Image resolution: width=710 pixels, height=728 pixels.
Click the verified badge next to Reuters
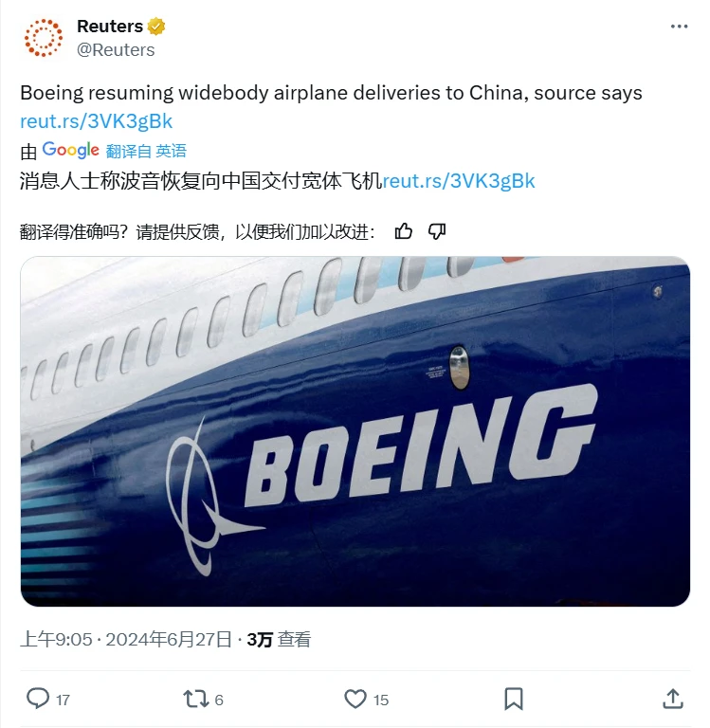pos(156,27)
